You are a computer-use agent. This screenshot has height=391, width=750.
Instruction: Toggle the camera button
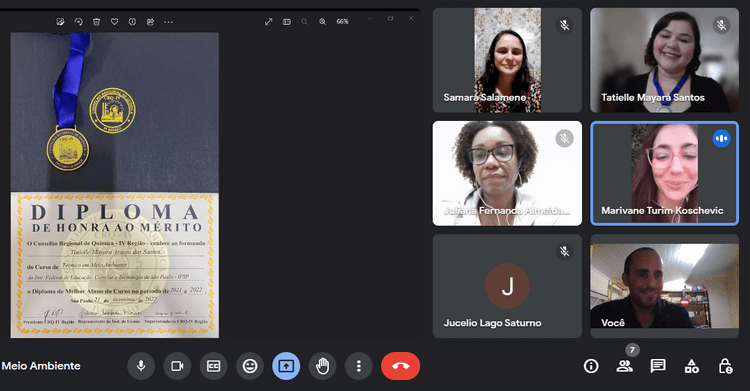click(x=177, y=366)
